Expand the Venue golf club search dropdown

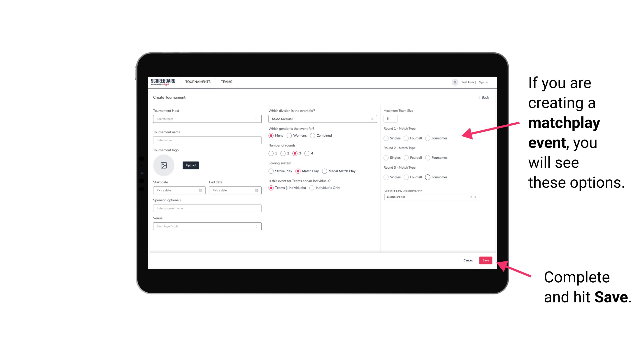click(256, 226)
